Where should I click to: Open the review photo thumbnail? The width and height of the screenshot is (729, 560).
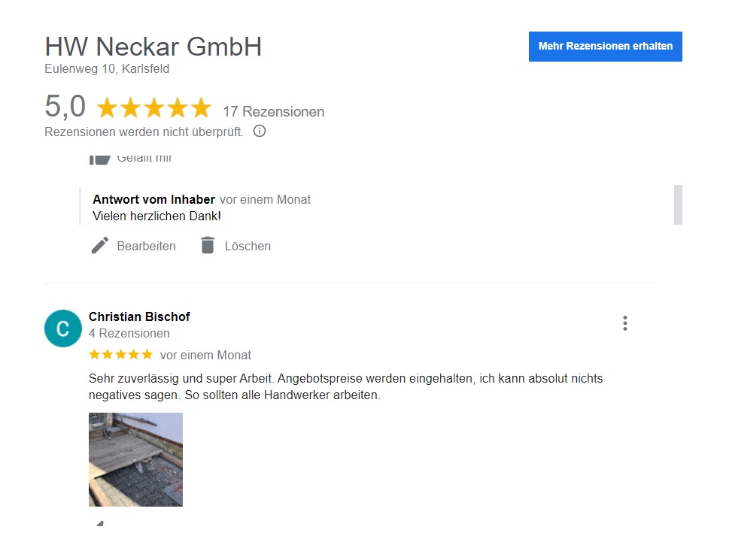[x=135, y=459]
